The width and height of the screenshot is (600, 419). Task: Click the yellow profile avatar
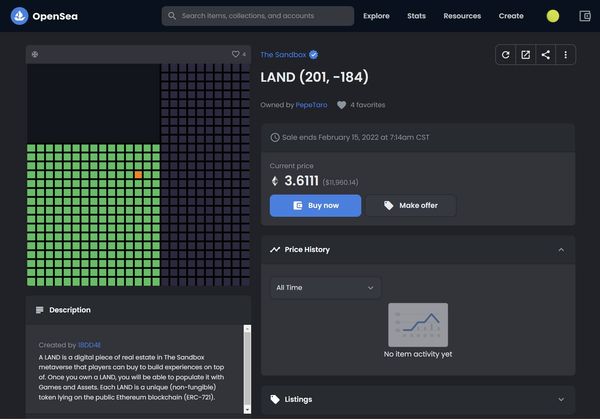pyautogui.click(x=554, y=16)
